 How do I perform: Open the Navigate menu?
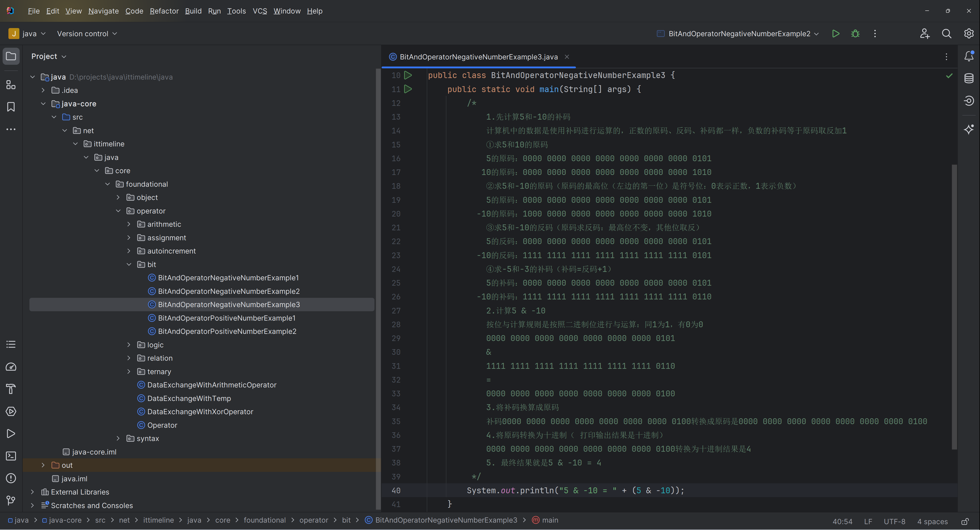[104, 11]
